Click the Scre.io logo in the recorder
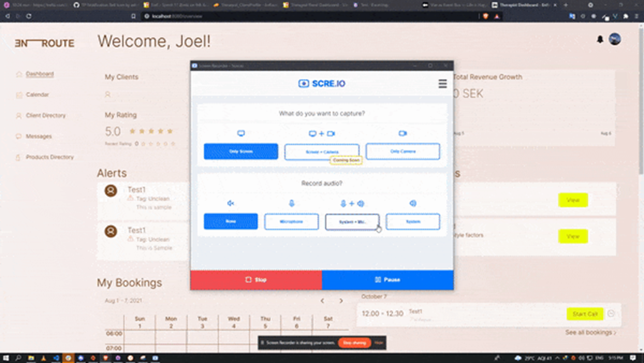 tap(321, 84)
